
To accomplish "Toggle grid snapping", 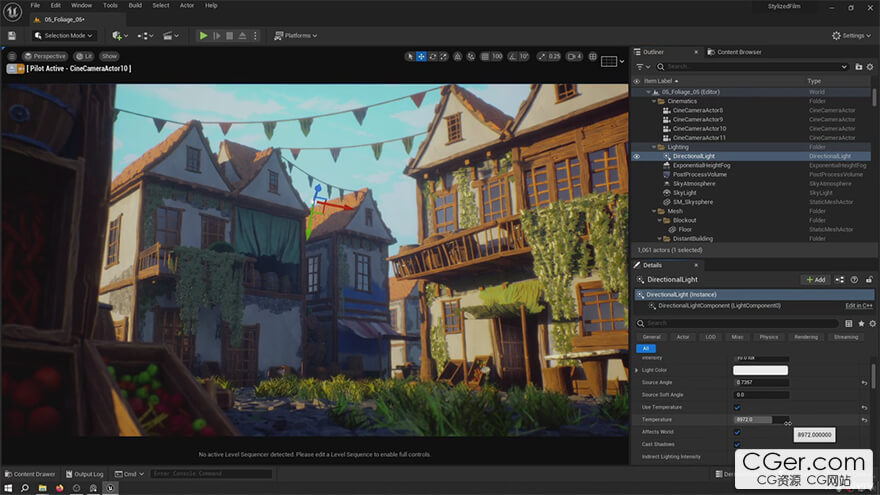I will pyautogui.click(x=485, y=56).
